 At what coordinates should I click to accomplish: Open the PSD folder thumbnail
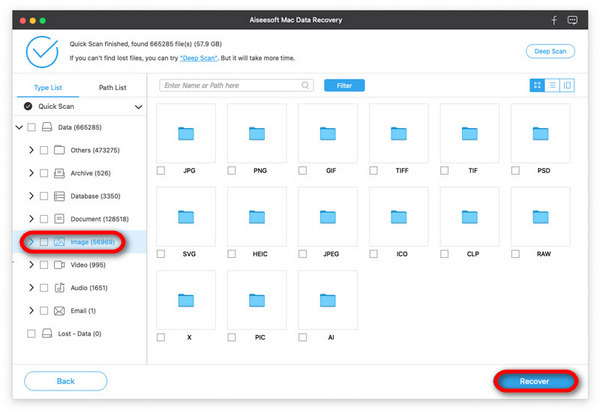[541, 133]
